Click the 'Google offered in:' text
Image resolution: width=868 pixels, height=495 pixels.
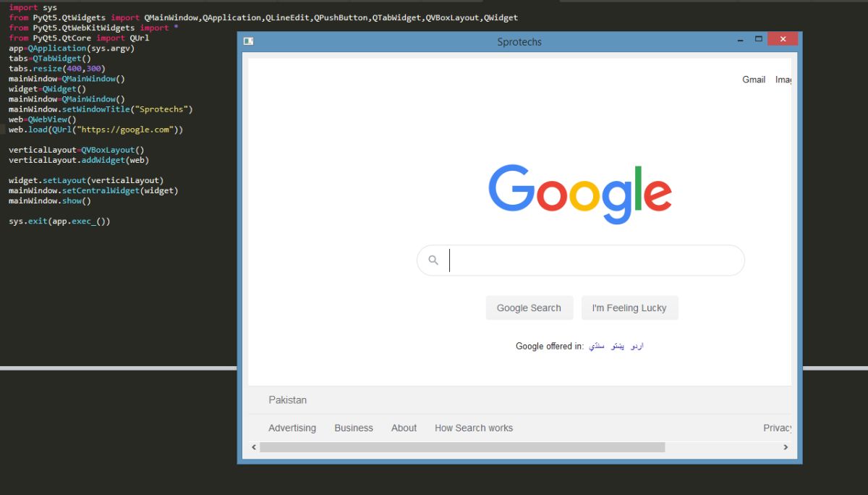pyautogui.click(x=549, y=346)
